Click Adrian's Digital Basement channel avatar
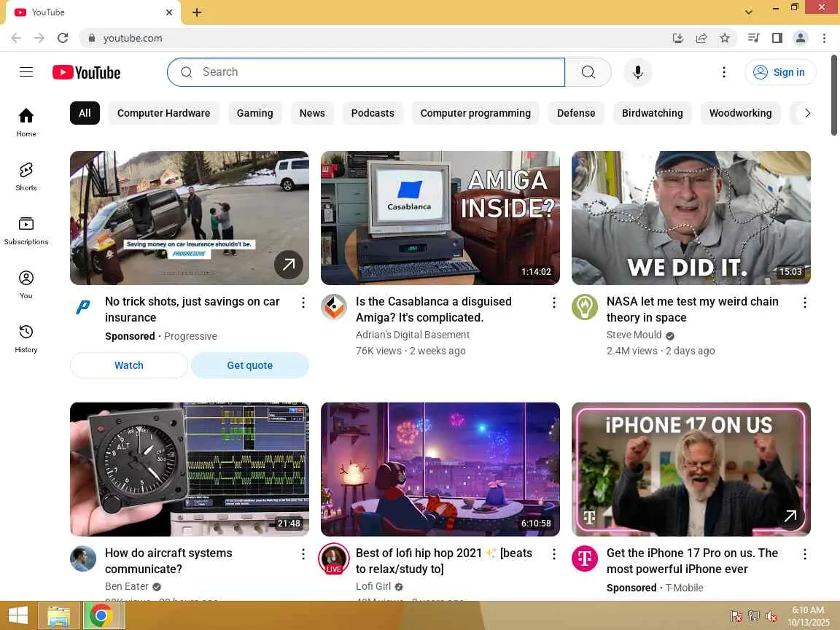The width and height of the screenshot is (840, 630). pos(334,307)
